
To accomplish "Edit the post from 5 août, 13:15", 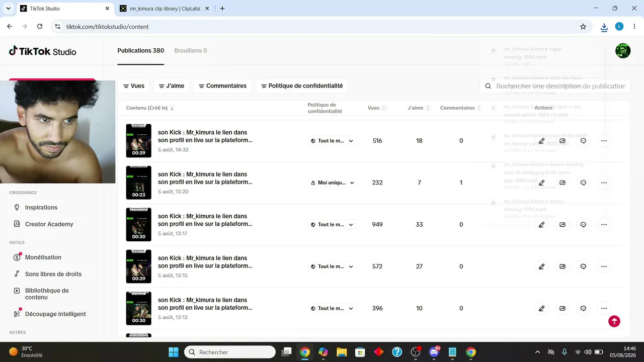I will pyautogui.click(x=541, y=266).
